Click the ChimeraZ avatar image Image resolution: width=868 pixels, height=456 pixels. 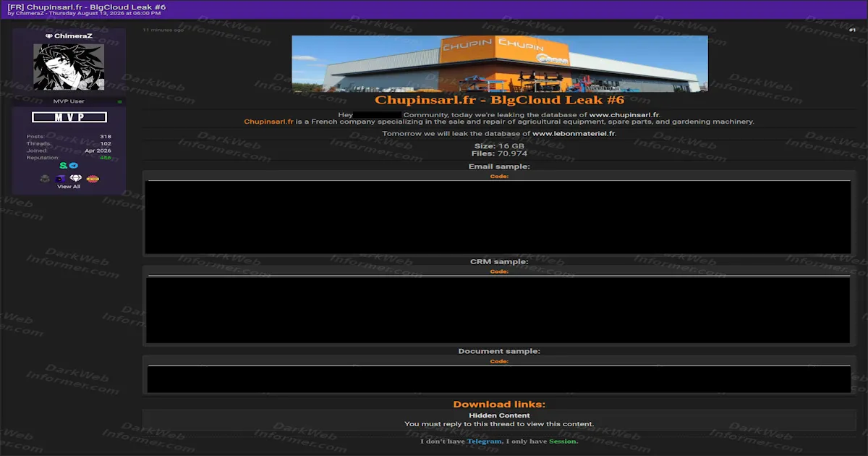pos(69,67)
